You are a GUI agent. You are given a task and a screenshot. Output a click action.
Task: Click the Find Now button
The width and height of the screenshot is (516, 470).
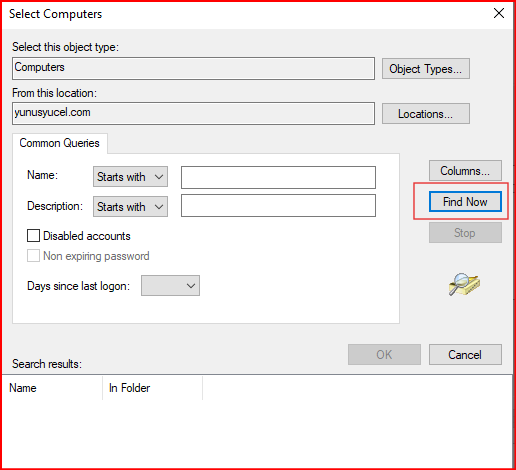(x=465, y=202)
